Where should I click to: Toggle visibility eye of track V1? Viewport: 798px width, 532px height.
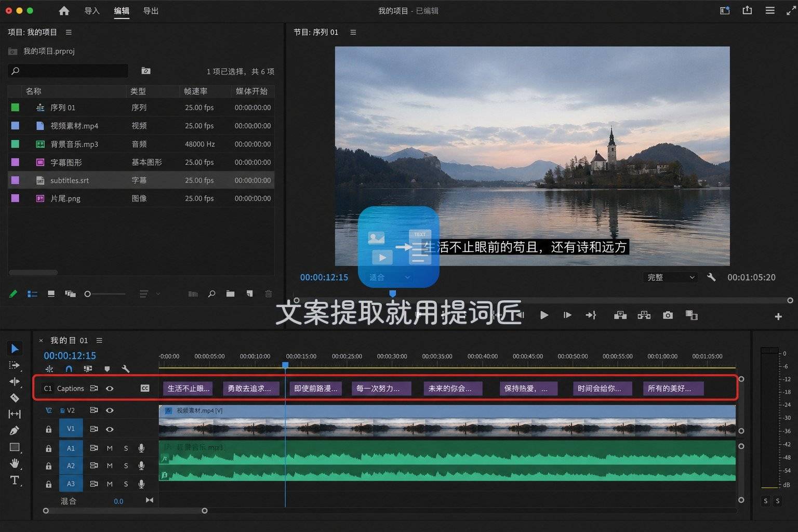pos(110,429)
